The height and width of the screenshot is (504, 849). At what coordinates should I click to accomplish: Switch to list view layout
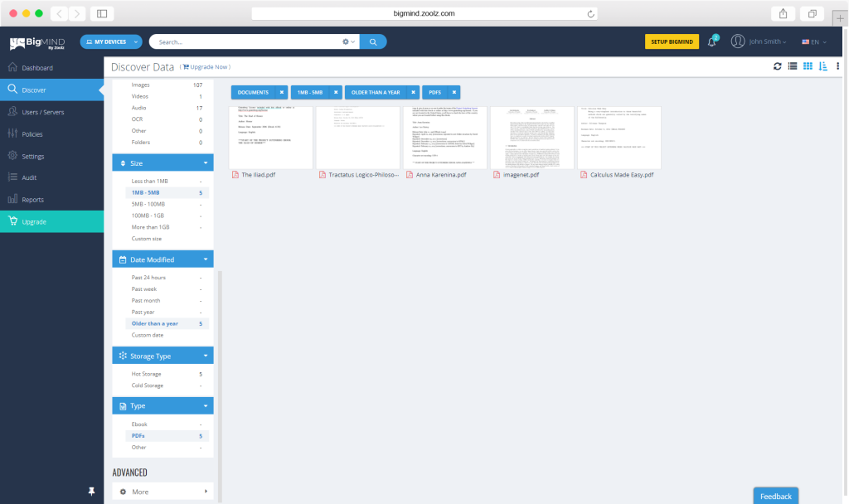(792, 66)
